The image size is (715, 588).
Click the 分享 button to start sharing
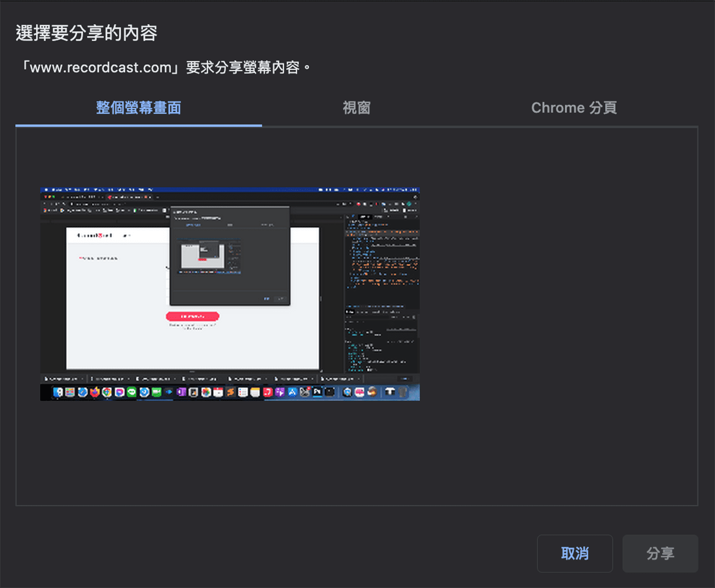660,553
